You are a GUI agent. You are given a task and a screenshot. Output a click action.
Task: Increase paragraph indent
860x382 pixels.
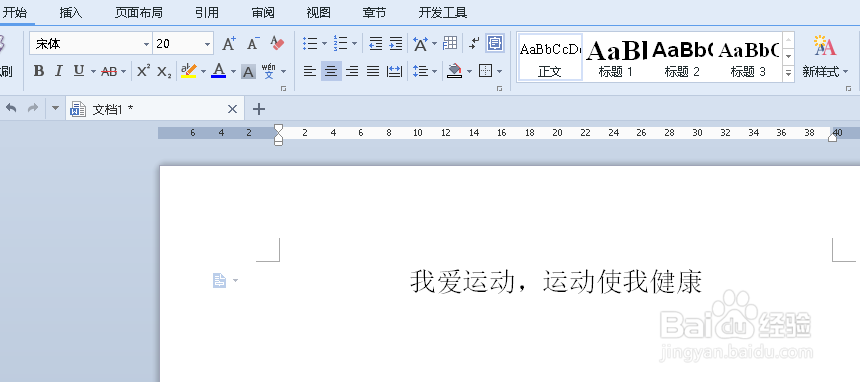395,43
